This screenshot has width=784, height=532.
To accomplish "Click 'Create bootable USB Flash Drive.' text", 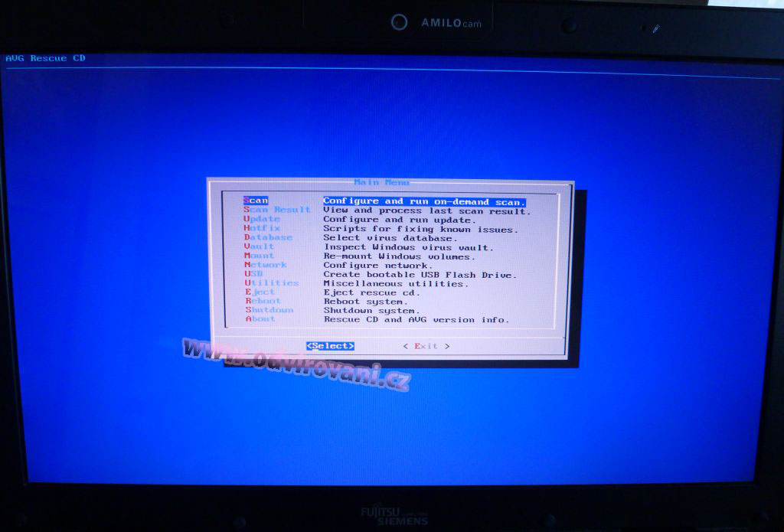I will (x=420, y=275).
